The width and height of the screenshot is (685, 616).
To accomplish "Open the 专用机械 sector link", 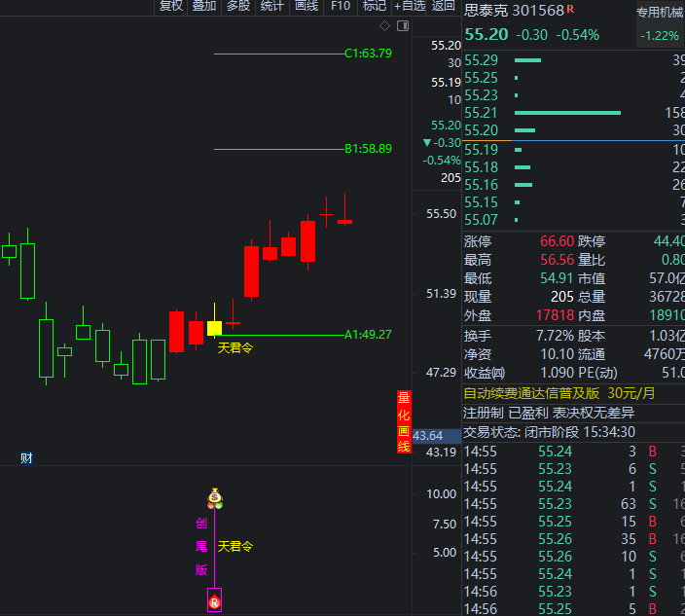I will click(659, 12).
